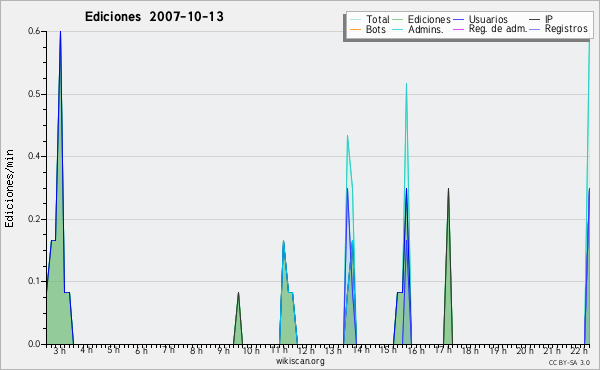Click the 0.1 y-axis value
This screenshot has width=600, height=370.
34,281
